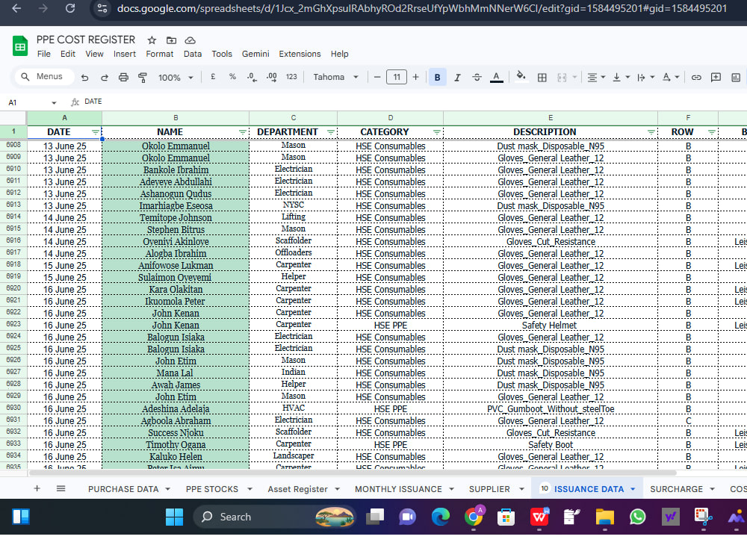This screenshot has width=747, height=560.
Task: Toggle the CATEGORY column filter
Action: (437, 132)
